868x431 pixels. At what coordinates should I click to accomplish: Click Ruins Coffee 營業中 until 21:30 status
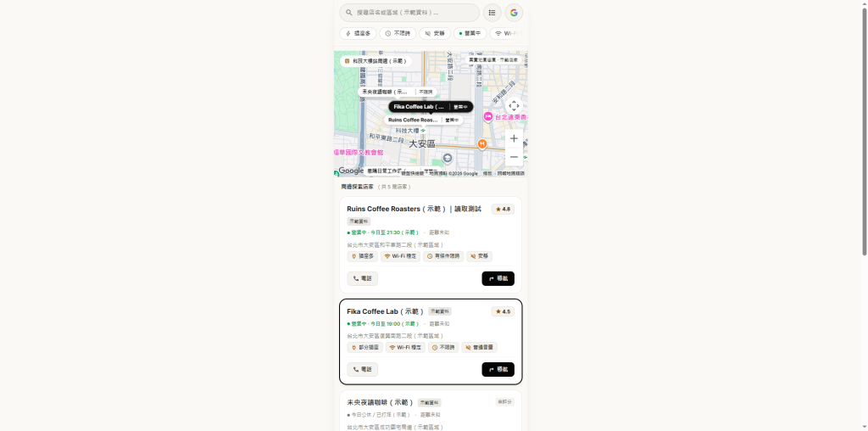pyautogui.click(x=382, y=232)
